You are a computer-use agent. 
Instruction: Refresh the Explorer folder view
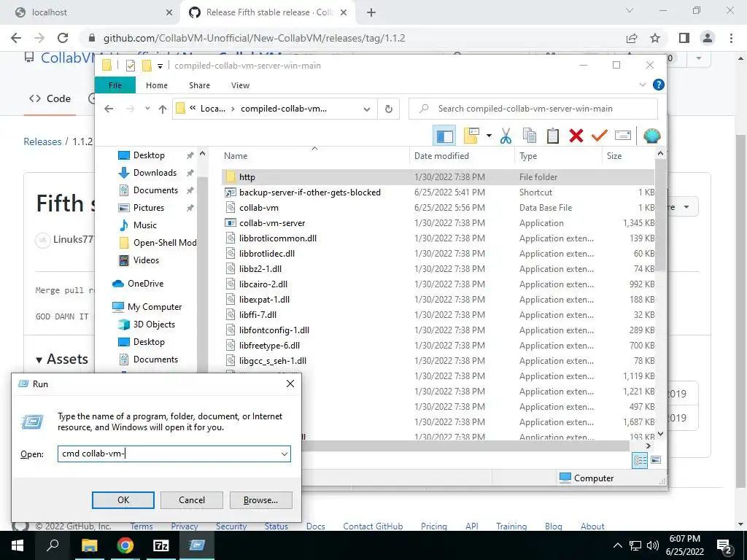click(389, 109)
